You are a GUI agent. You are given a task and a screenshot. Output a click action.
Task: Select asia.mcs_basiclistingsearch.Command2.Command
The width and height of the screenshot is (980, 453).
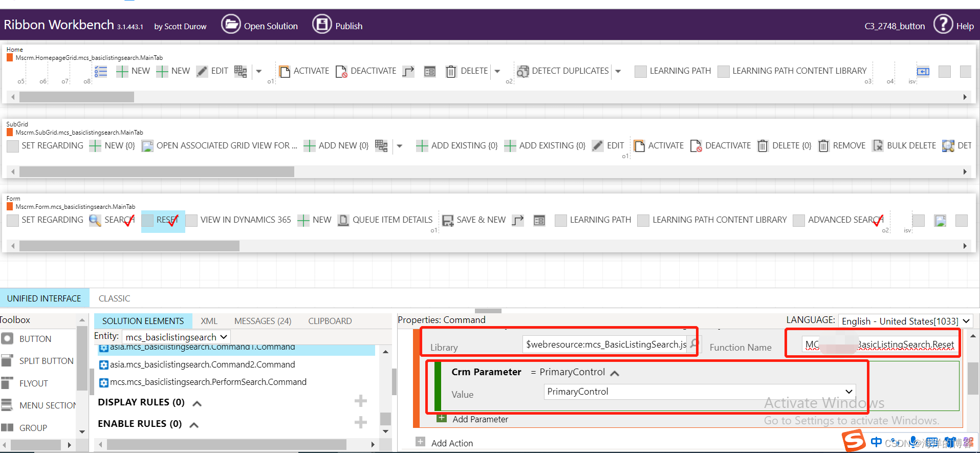(x=202, y=364)
